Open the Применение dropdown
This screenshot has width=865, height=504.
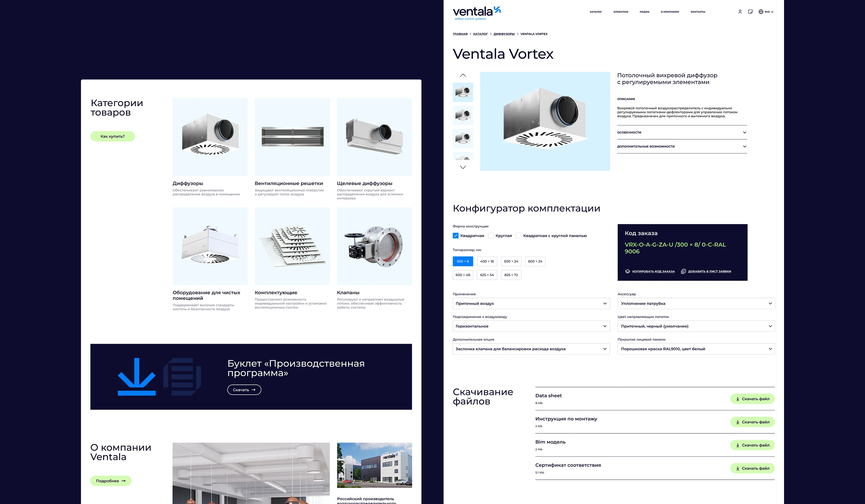[x=531, y=304]
